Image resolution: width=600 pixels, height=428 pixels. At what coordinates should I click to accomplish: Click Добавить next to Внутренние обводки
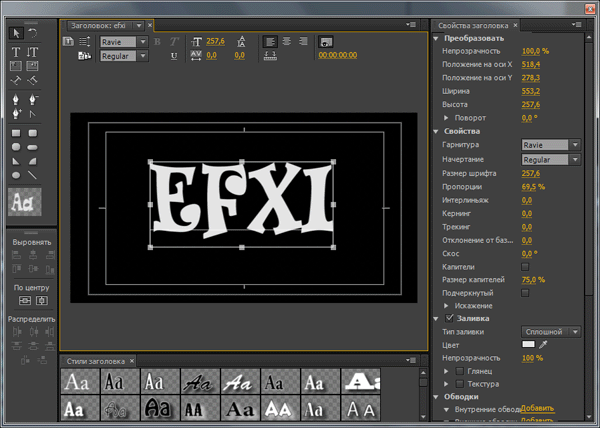[537, 408]
